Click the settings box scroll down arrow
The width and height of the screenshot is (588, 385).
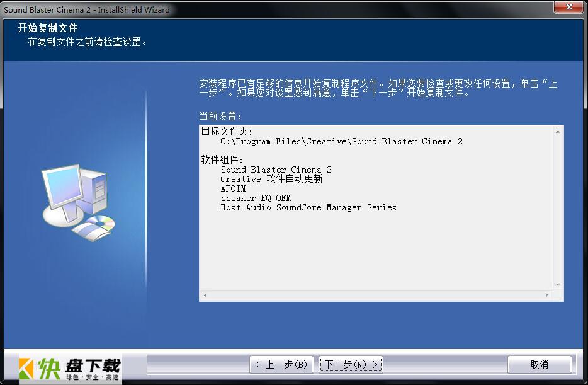click(558, 284)
